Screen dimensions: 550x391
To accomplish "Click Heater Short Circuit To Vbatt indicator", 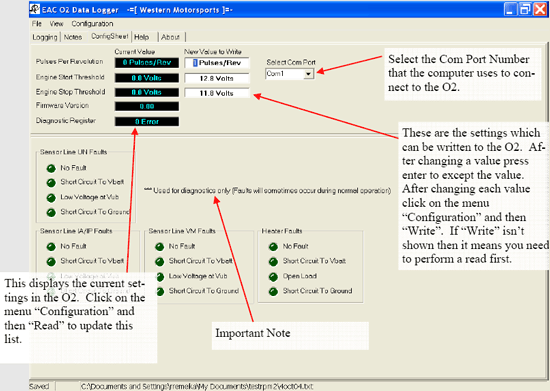I will tap(273, 262).
